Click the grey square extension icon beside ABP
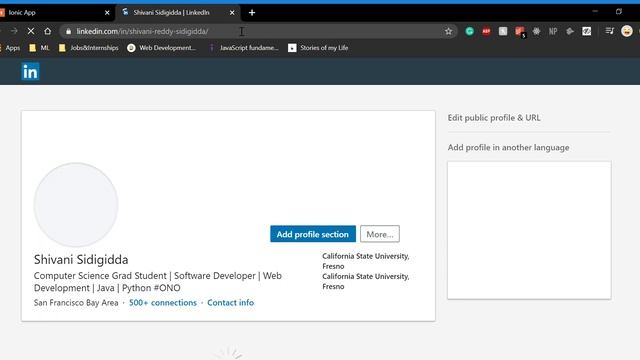The height and width of the screenshot is (360, 640). point(503,31)
